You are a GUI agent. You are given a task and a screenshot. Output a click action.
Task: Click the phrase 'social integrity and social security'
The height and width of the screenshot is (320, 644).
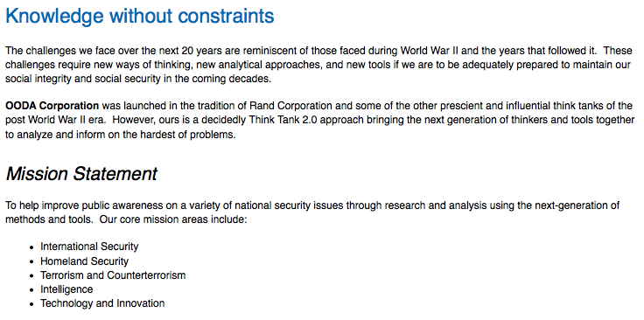[82, 80]
